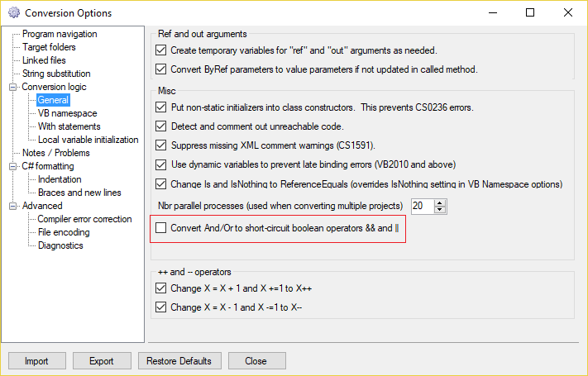Increase parallel processes with up arrow

click(x=439, y=202)
